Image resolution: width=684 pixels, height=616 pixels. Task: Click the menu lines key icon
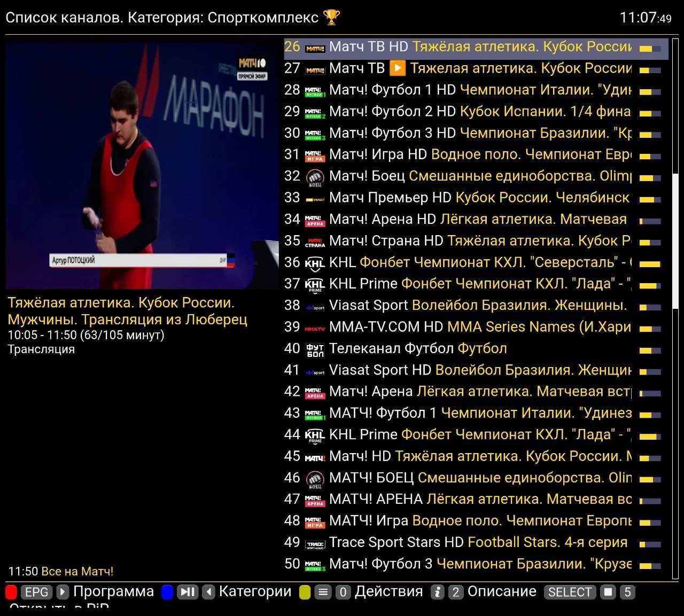click(x=323, y=592)
